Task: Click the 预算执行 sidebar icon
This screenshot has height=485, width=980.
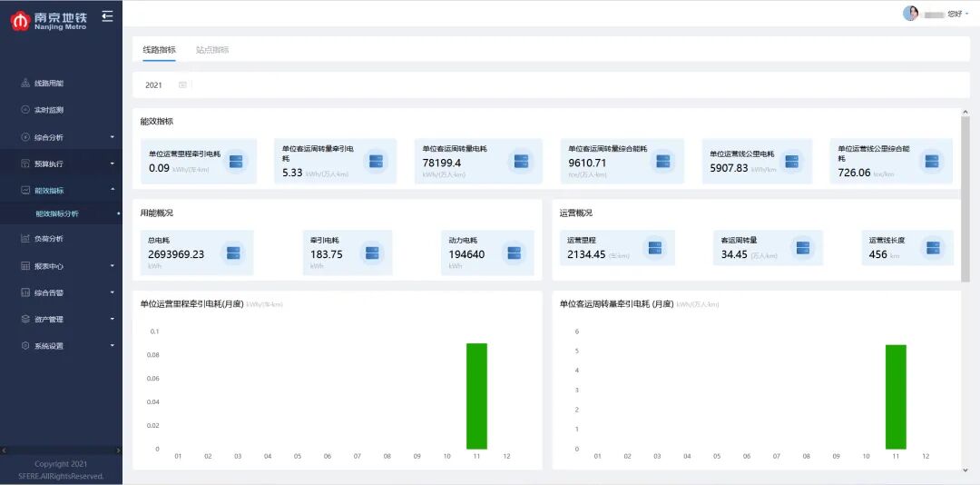Action: coord(25,164)
